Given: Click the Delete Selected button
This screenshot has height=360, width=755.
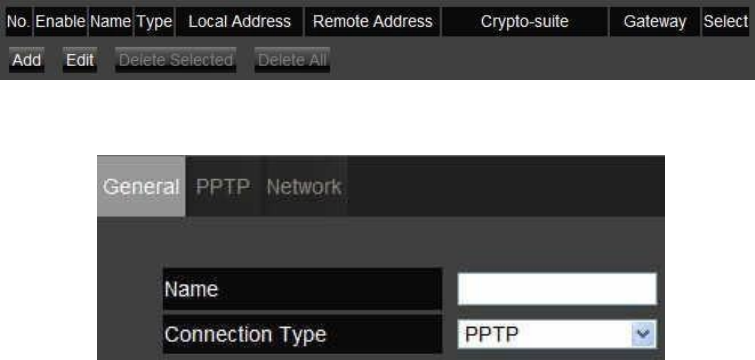Looking at the screenshot, I should click(x=176, y=60).
